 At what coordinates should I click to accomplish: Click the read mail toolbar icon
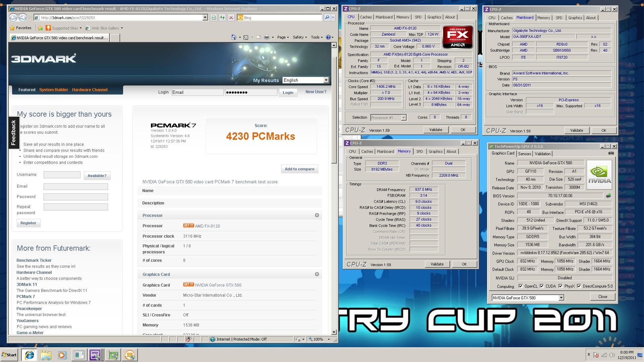[259, 37]
